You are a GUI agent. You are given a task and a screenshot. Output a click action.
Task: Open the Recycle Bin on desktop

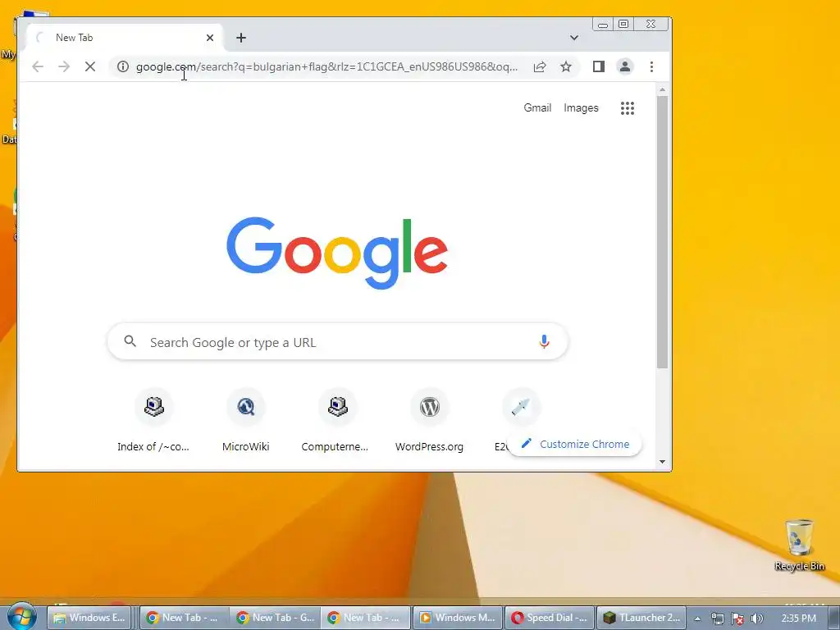[799, 546]
